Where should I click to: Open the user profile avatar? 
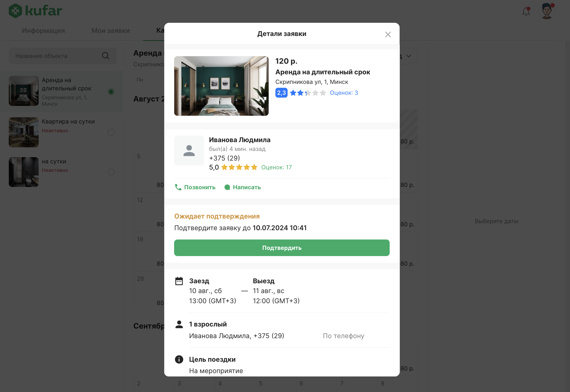[547, 11]
